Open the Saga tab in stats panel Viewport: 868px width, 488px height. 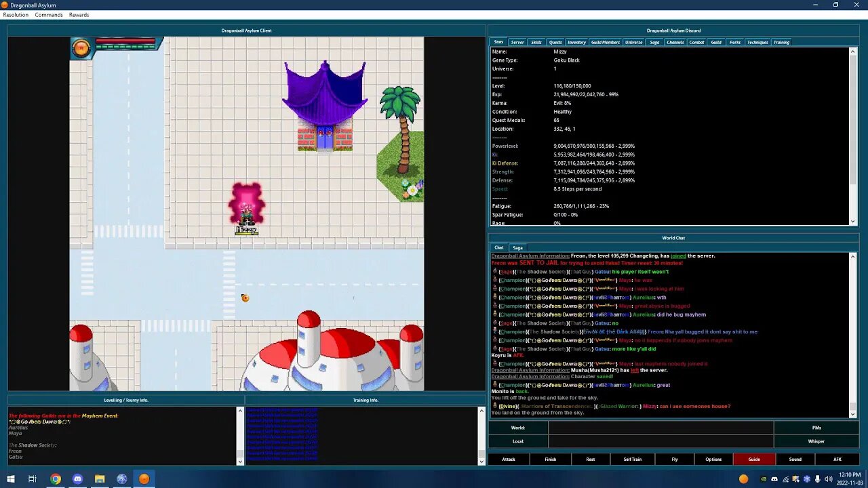click(x=654, y=42)
